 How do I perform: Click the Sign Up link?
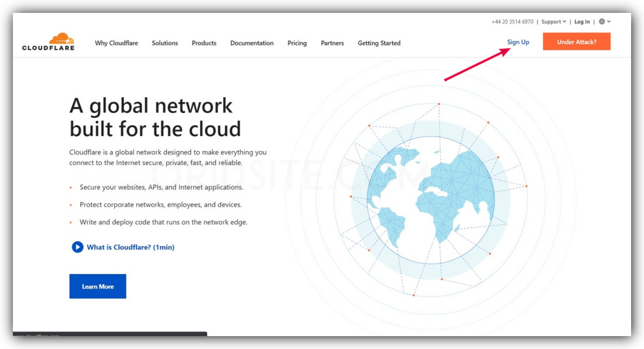click(x=518, y=42)
